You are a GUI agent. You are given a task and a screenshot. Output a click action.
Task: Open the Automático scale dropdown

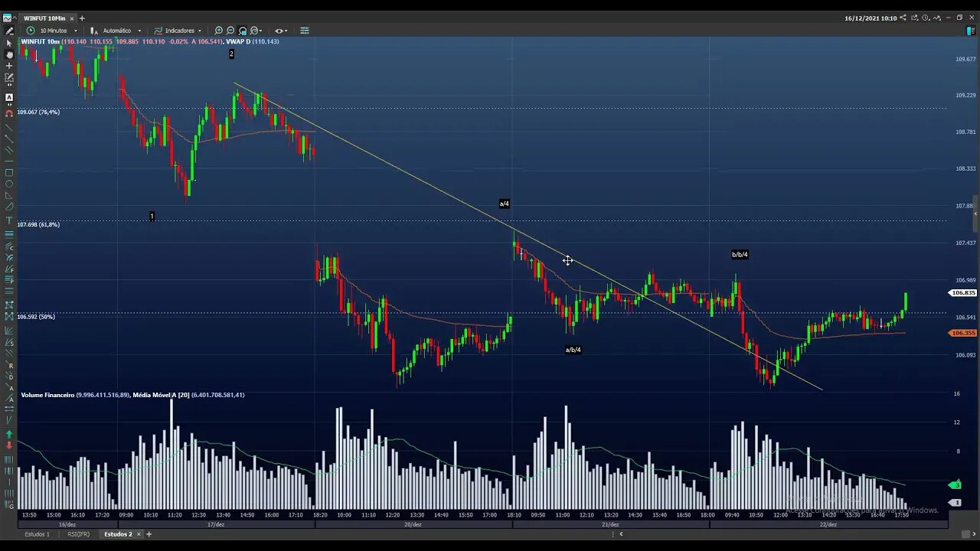(x=122, y=31)
